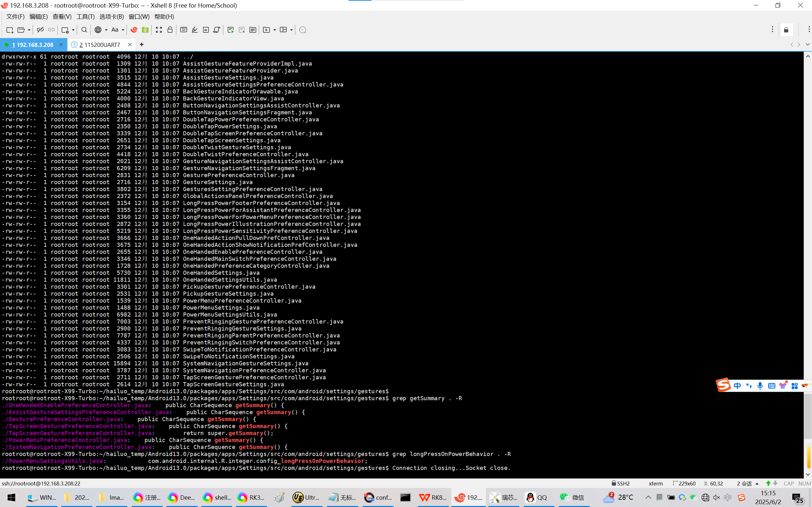Viewport: 812px width, 507px height.
Task: Open the 工具(T) menu
Action: tap(85, 16)
